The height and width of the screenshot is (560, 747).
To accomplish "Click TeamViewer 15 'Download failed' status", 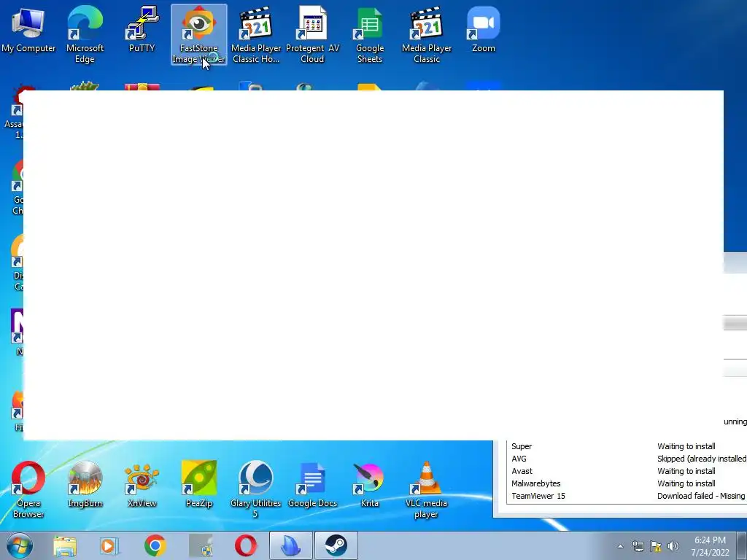I will pos(701,496).
